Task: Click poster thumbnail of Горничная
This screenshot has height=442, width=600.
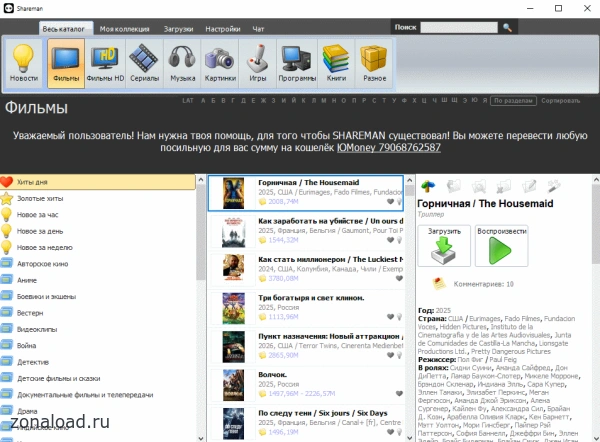Action: [233, 193]
